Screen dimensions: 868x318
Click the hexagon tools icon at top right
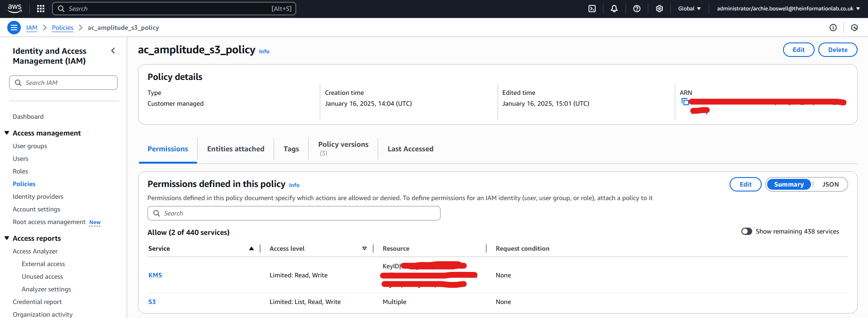pos(854,28)
